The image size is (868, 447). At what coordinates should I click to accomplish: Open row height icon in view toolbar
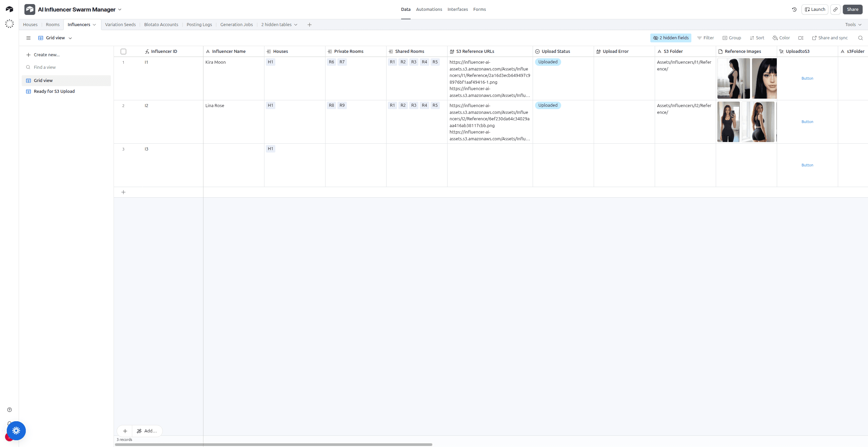click(801, 38)
